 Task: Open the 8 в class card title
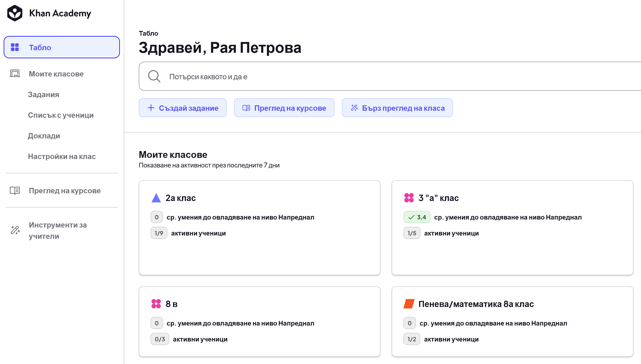tap(172, 304)
